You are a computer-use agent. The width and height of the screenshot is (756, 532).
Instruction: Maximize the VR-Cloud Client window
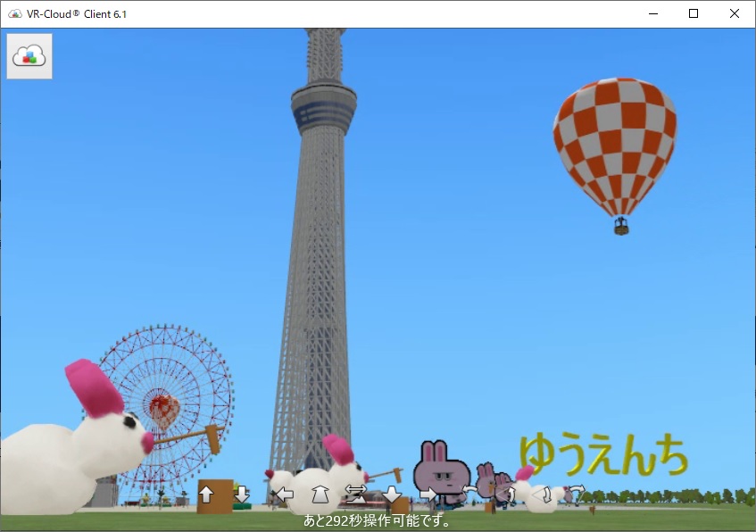tap(694, 13)
